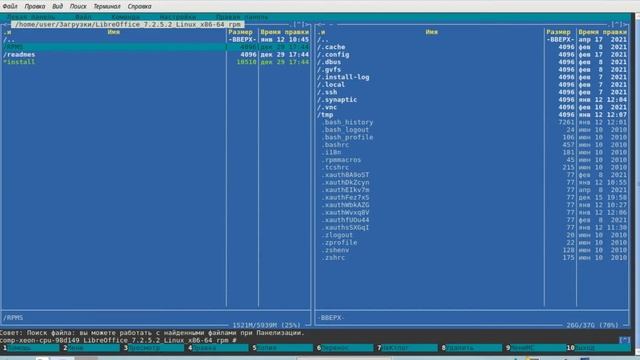Click the left panel path header

128,24
